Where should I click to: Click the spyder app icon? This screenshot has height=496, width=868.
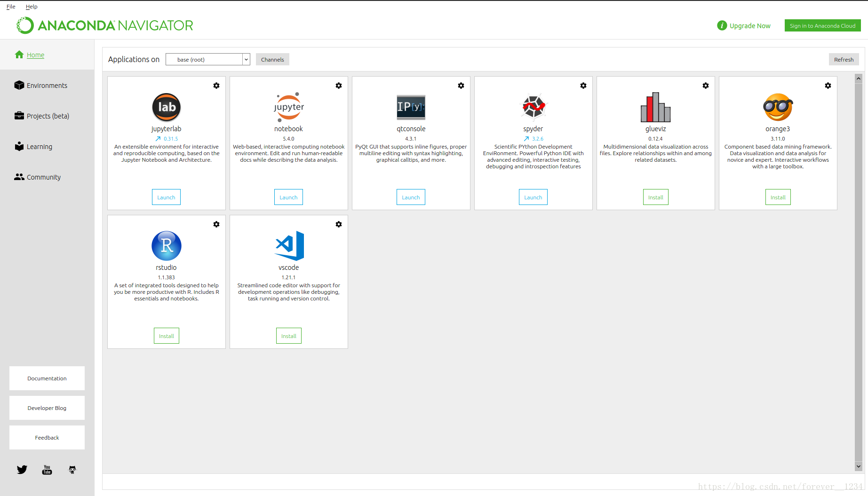[534, 107]
